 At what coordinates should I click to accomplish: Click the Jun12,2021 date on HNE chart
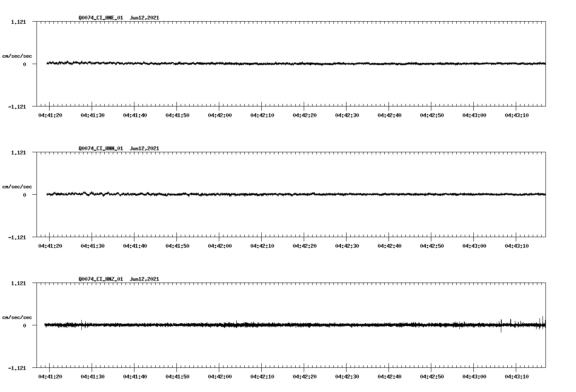pyautogui.click(x=145, y=18)
